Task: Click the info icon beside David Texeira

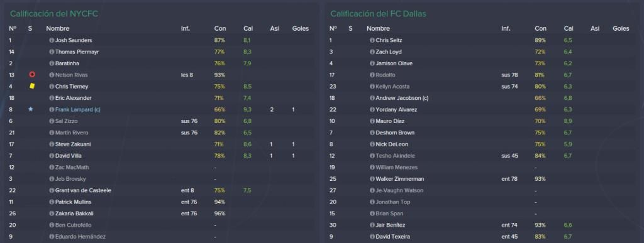Action: point(372,237)
